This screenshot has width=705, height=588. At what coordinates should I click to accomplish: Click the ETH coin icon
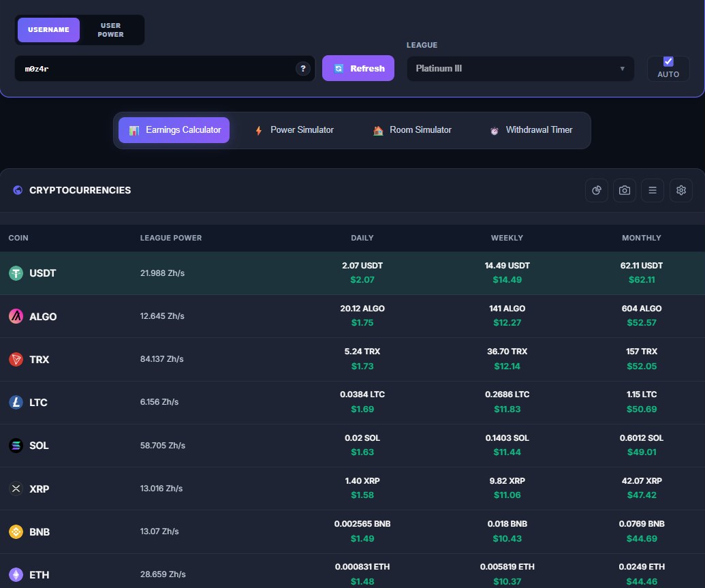tap(16, 574)
